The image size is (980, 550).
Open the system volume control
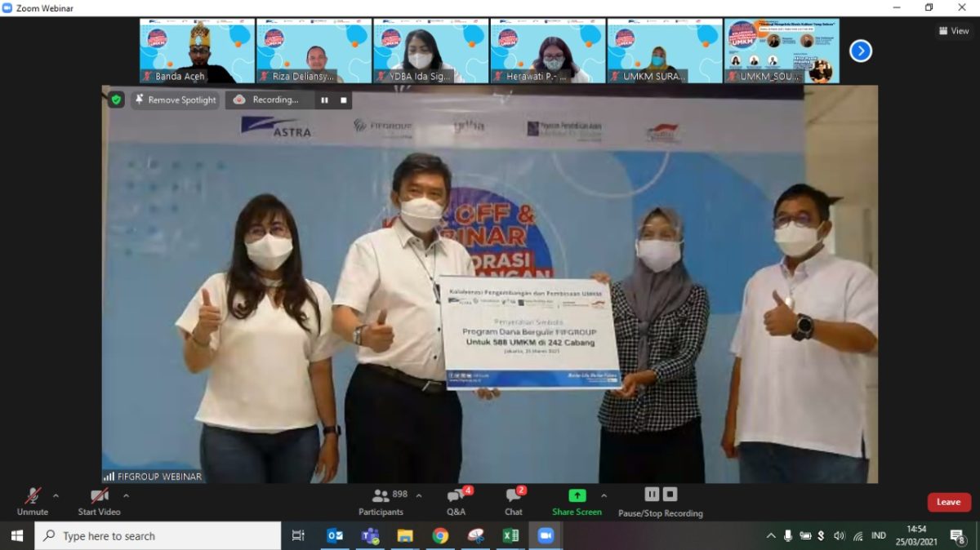[840, 536]
